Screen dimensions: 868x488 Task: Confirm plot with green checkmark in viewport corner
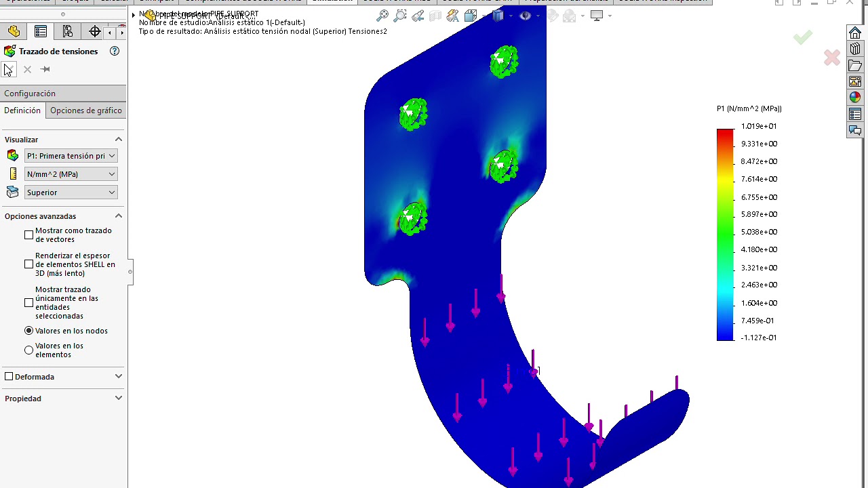point(803,37)
